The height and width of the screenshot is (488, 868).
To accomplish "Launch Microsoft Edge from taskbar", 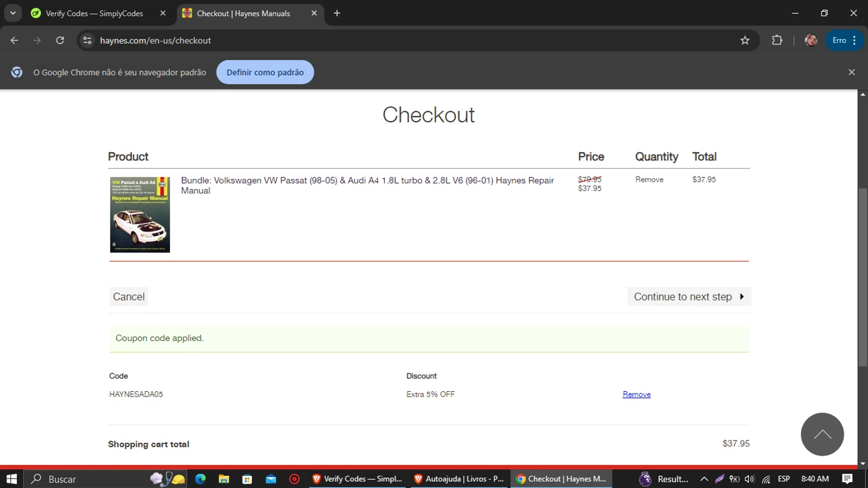I will (x=200, y=479).
